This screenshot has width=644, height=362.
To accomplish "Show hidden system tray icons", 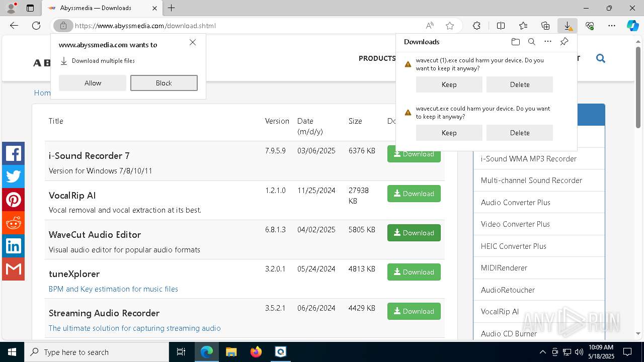I will click(542, 352).
